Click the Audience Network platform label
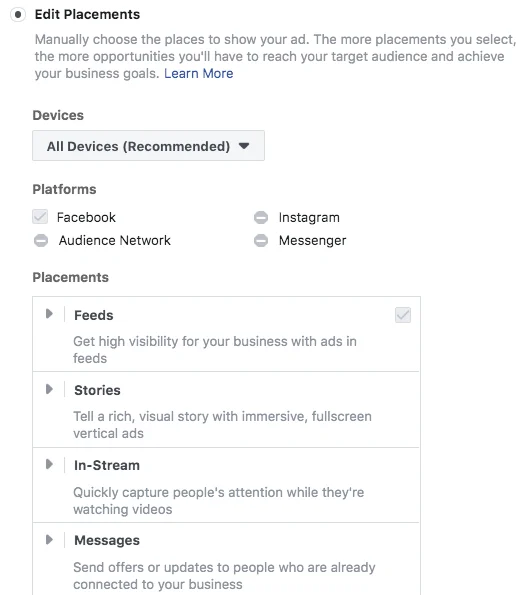Screen dimensions: 525x595 pos(115,240)
